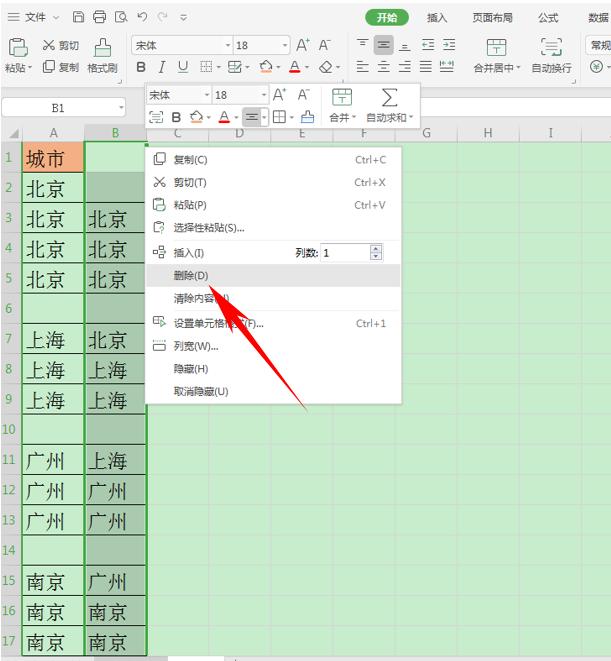
Task: Toggle Italic in the ribbon
Action: pos(161,67)
